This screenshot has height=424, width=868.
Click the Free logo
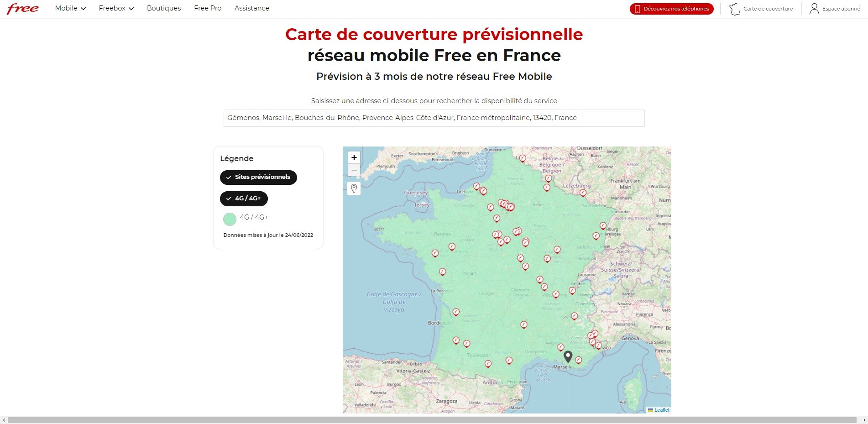tap(23, 9)
